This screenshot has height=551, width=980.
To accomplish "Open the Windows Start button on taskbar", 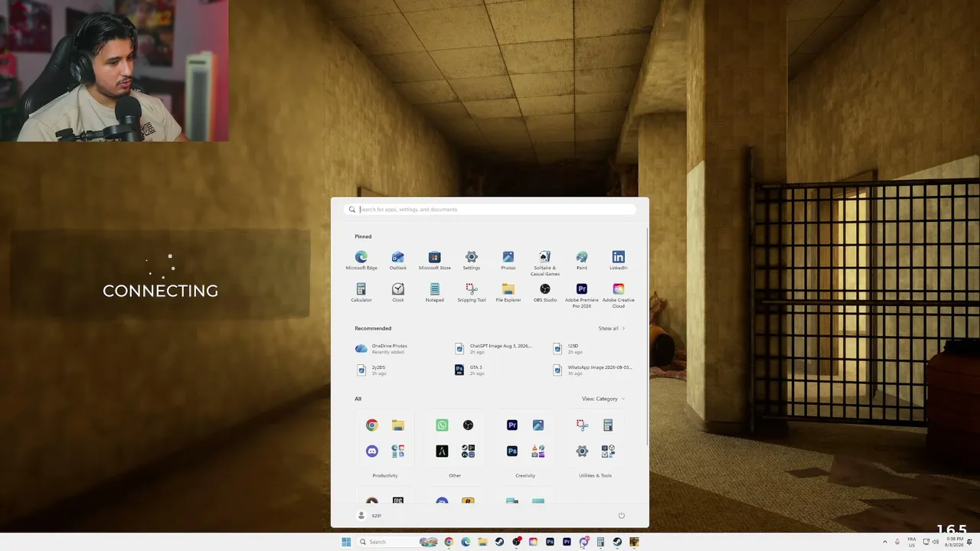I will point(346,542).
